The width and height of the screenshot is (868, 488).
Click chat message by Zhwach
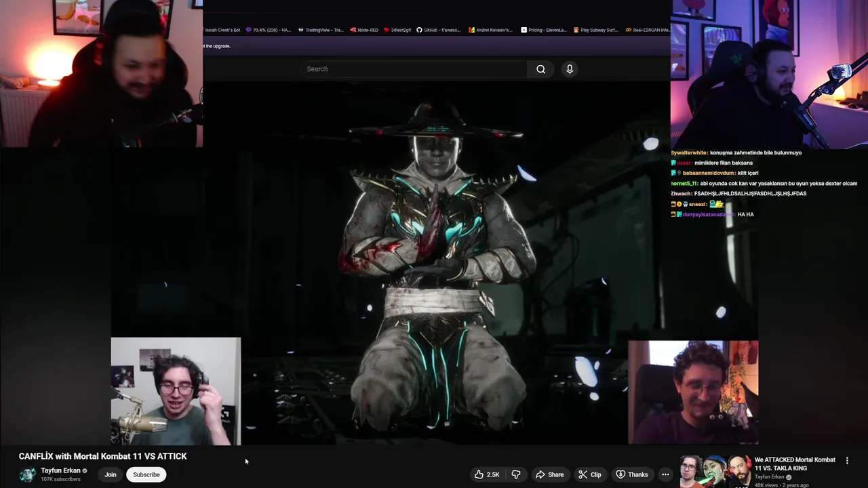click(738, 193)
